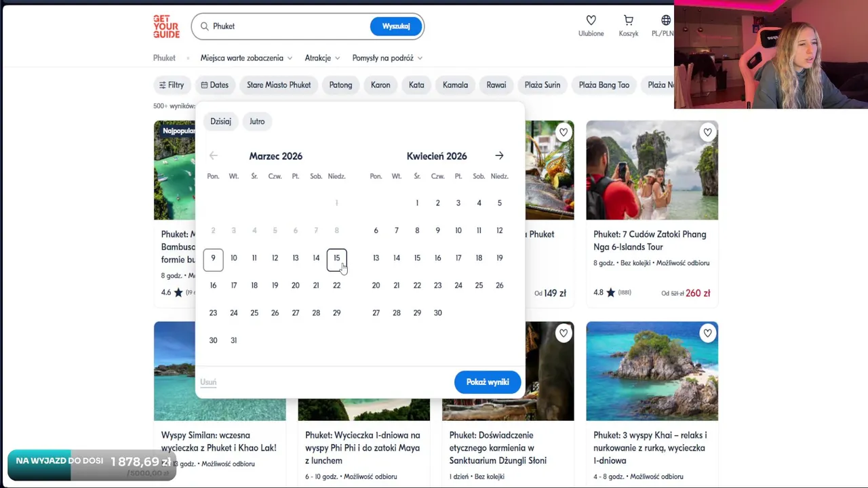Pick March 31 in calendar
Viewport: 868px width, 488px height.
[x=233, y=340]
